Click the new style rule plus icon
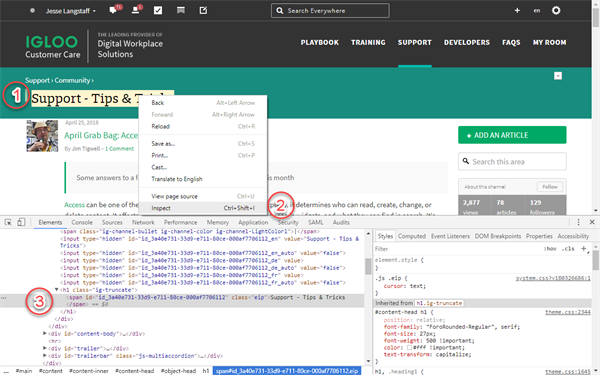This screenshot has height=375, width=600. point(584,249)
